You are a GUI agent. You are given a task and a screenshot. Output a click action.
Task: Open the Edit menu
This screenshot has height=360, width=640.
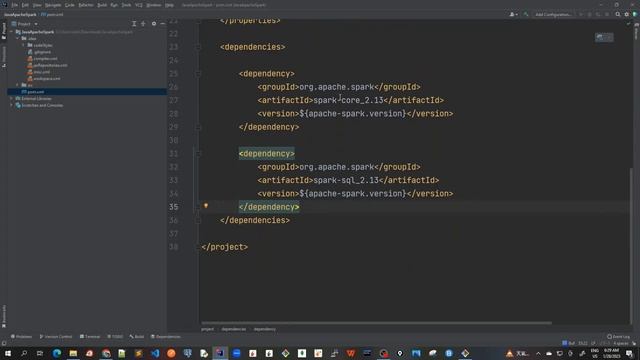pos(25,5)
